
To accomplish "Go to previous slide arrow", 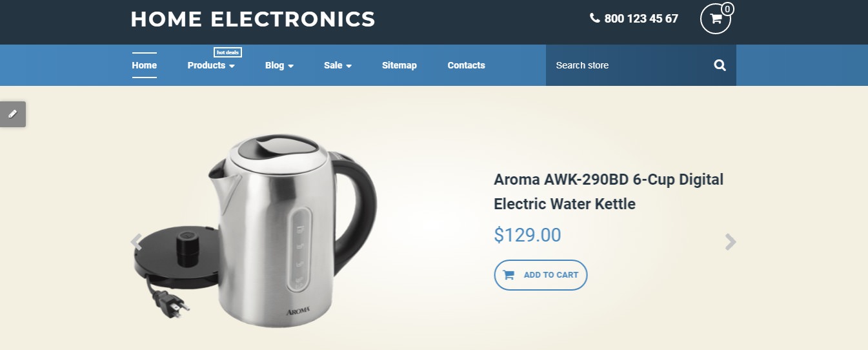I will [136, 242].
